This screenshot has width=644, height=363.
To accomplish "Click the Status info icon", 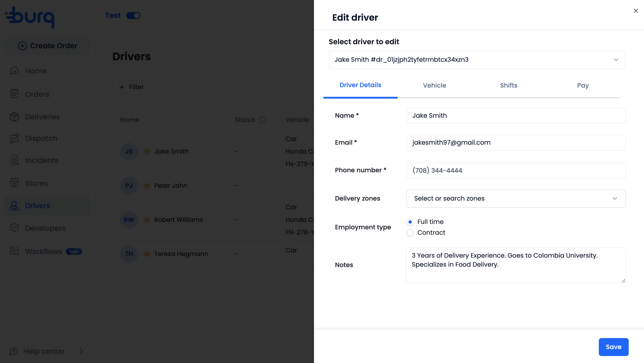I will [x=262, y=120].
